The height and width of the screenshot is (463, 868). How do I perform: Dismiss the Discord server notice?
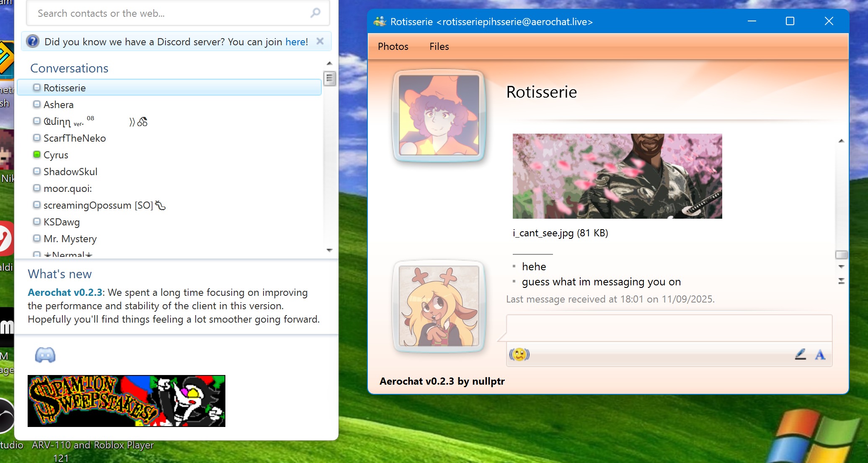coord(320,41)
